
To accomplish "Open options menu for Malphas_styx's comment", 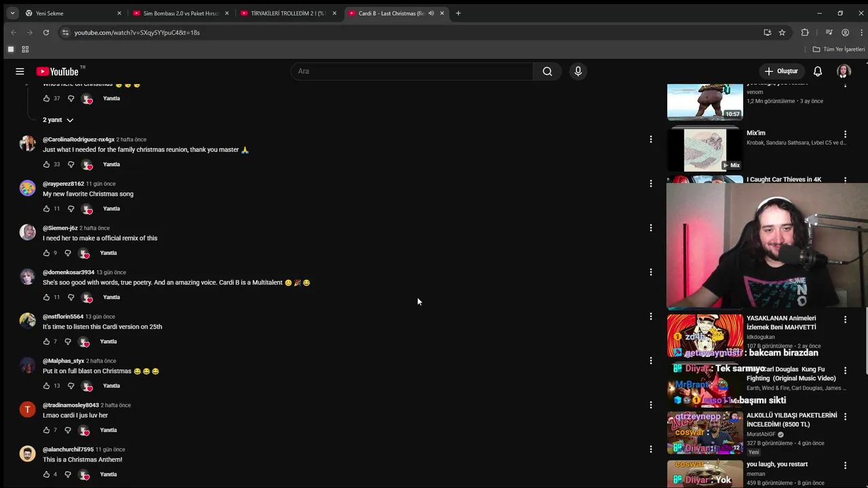I will [x=651, y=361].
